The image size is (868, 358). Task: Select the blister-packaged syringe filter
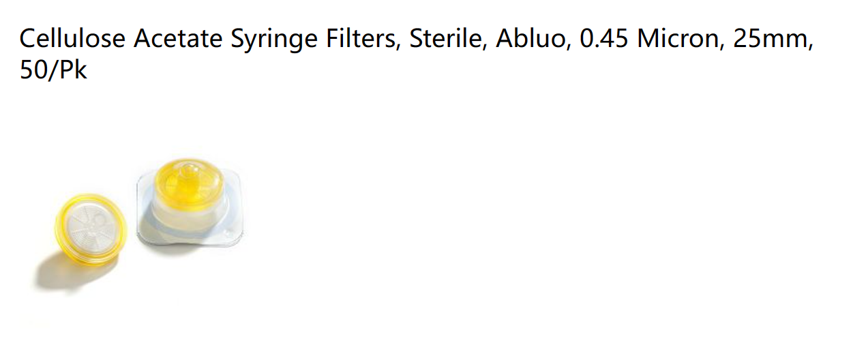(x=190, y=203)
